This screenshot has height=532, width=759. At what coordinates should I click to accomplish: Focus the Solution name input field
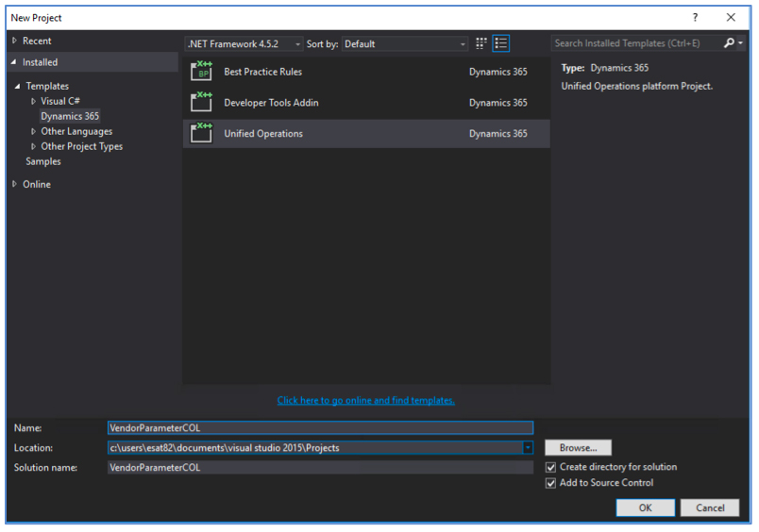point(320,468)
